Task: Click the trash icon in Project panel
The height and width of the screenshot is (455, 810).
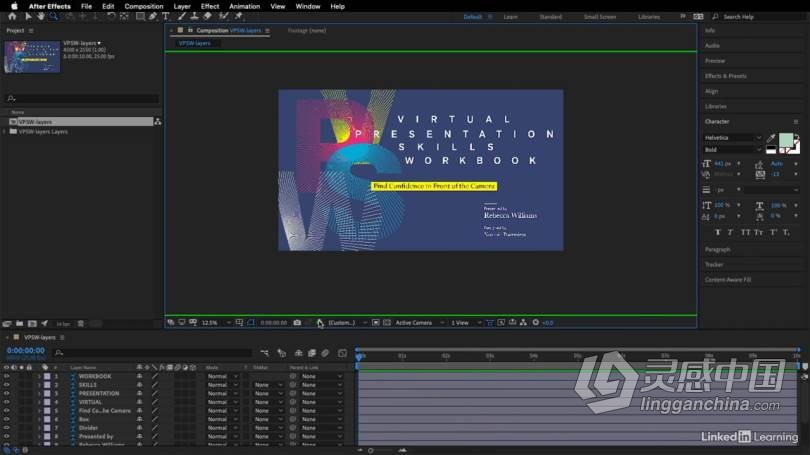Action: point(81,324)
